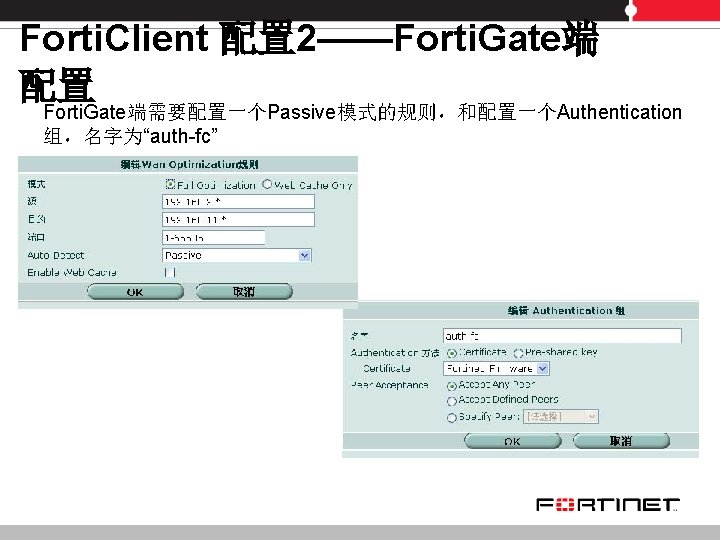Open the Certificate Fortinet_Firmware dropdown
This screenshot has height=540, width=720.
tap(496, 369)
